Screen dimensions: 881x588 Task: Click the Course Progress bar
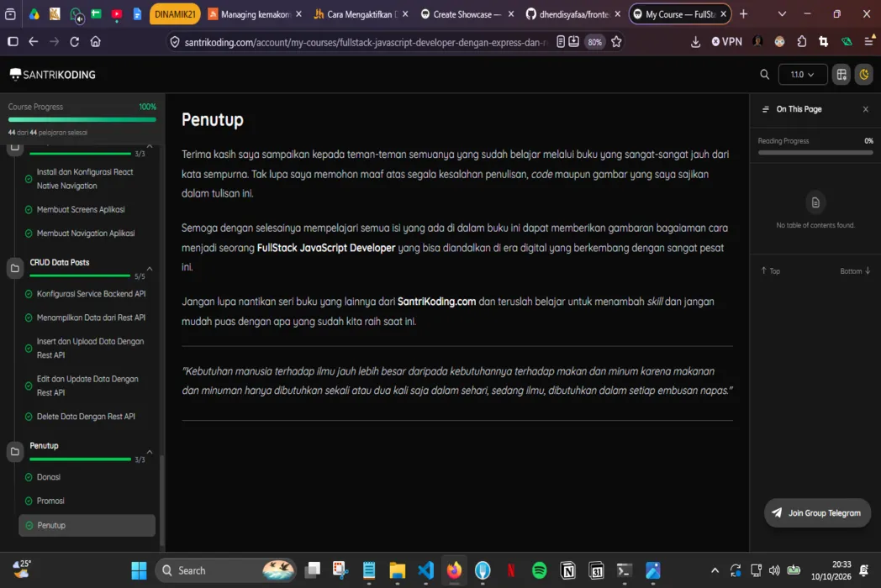point(82,119)
